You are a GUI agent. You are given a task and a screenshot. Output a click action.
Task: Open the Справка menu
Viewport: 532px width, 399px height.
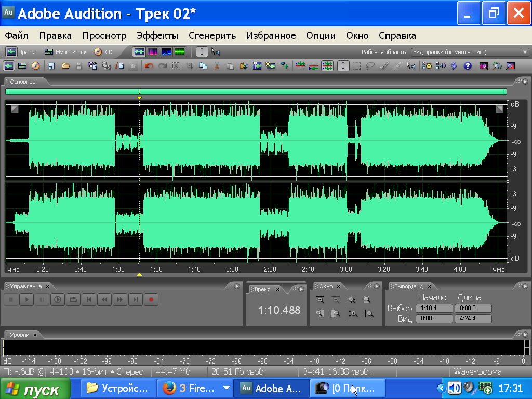(397, 36)
